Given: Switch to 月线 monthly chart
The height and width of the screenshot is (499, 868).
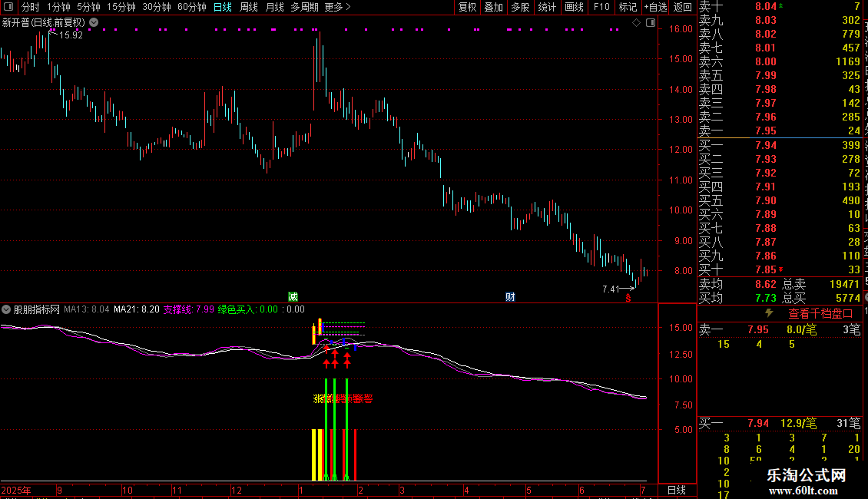Looking at the screenshot, I should (274, 7).
